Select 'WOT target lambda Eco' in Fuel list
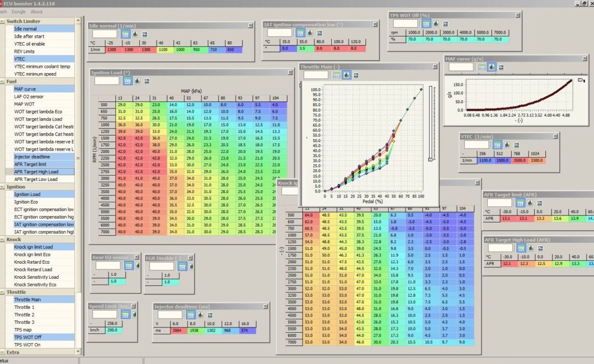This screenshot has height=364, width=594. [38, 111]
